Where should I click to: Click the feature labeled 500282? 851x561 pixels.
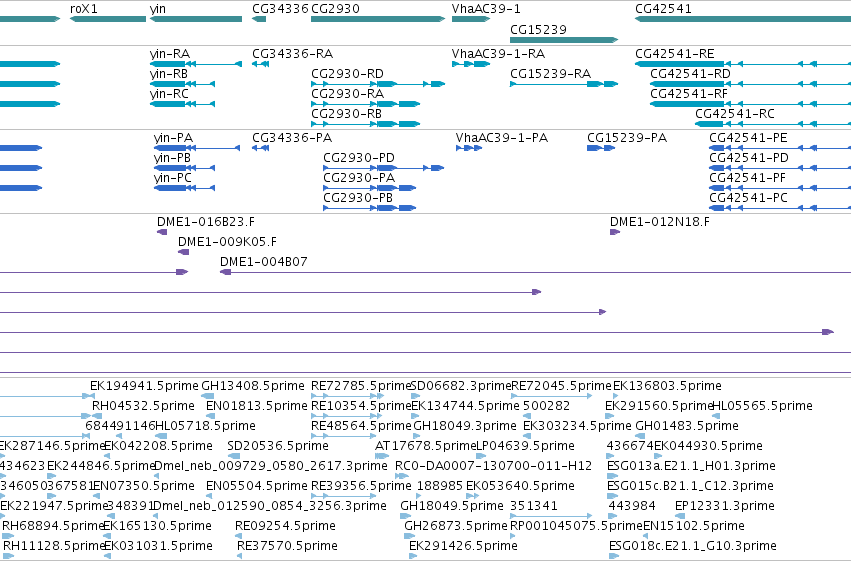click(x=526, y=416)
